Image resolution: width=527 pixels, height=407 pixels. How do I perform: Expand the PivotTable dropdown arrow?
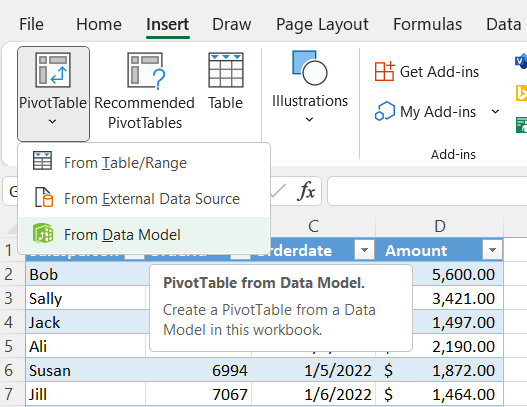pyautogui.click(x=52, y=121)
